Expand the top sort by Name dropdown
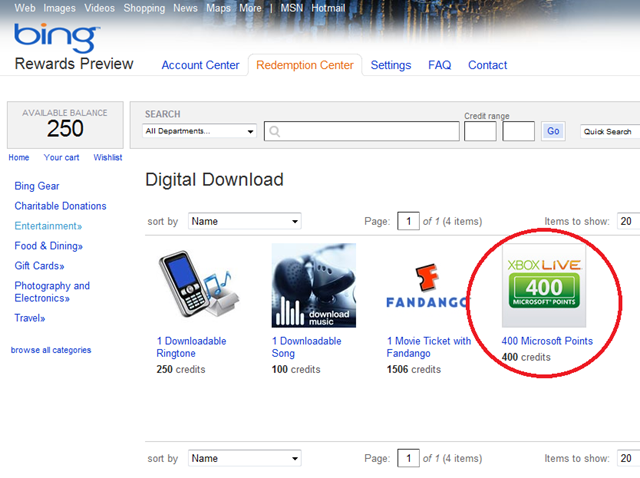This screenshot has height=478, width=640. [244, 221]
